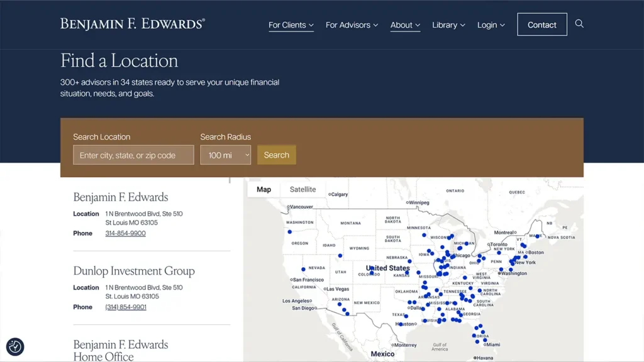Open the site search magnifier icon
644x362 pixels.
579,24
